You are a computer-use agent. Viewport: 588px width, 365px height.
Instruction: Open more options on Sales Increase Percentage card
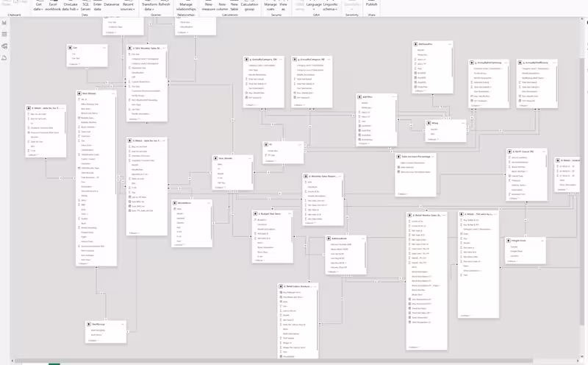click(433, 157)
